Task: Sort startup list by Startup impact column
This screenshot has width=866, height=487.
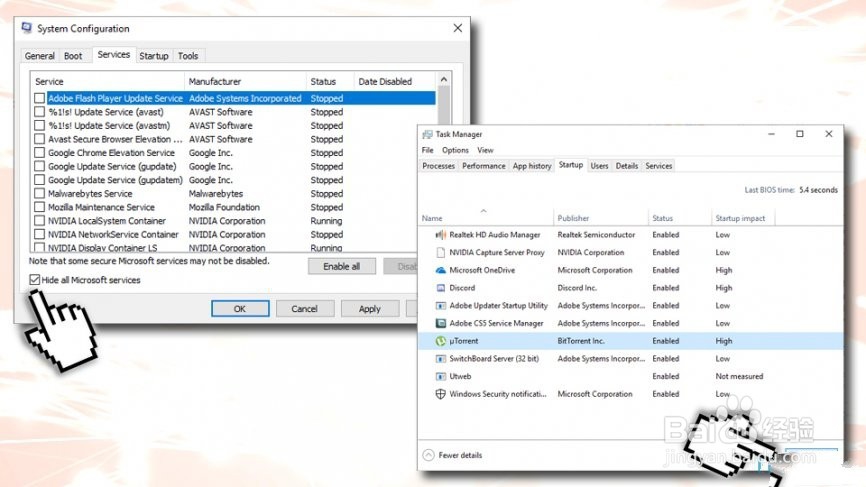Action: [x=743, y=218]
